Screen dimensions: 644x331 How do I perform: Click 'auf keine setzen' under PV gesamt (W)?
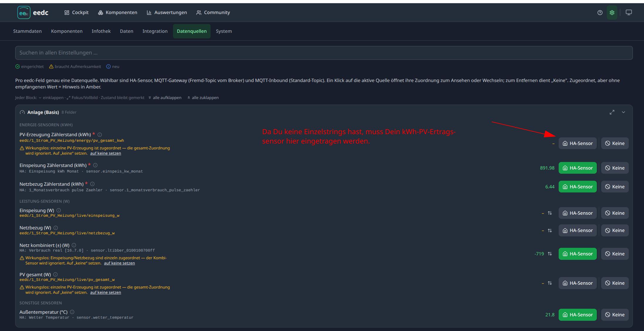pyautogui.click(x=106, y=292)
